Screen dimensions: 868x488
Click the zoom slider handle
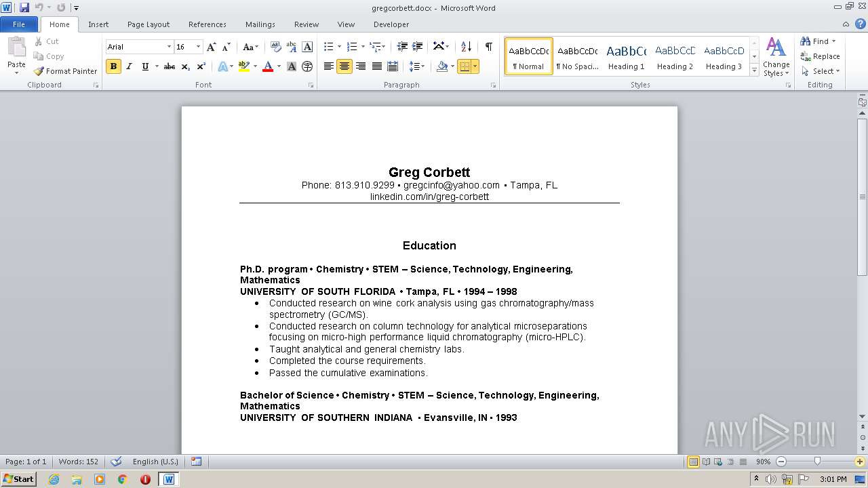click(x=817, y=462)
